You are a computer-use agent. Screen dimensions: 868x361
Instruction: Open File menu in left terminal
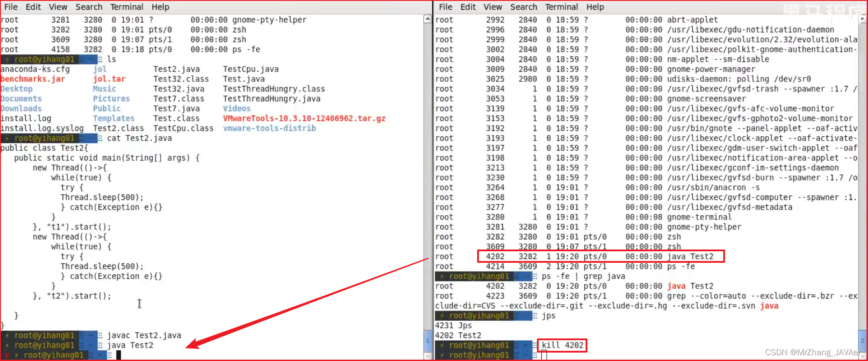tap(11, 7)
